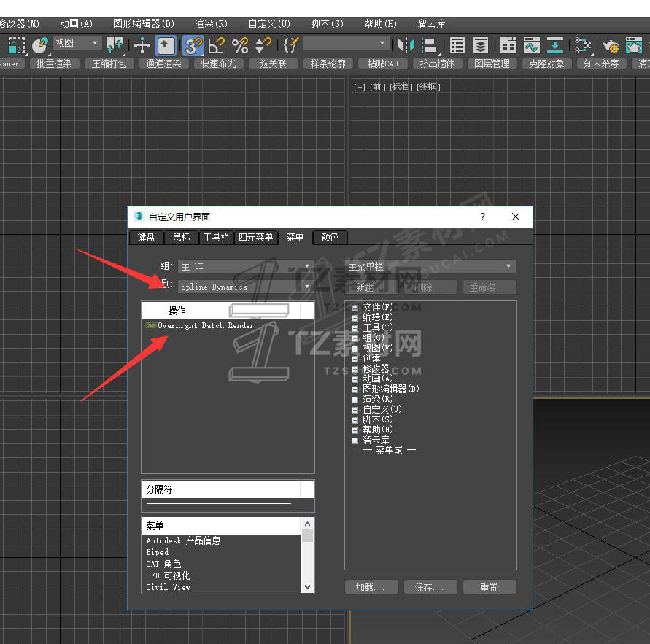Expand the 组(G) tree node
650x644 pixels.
pos(355,338)
